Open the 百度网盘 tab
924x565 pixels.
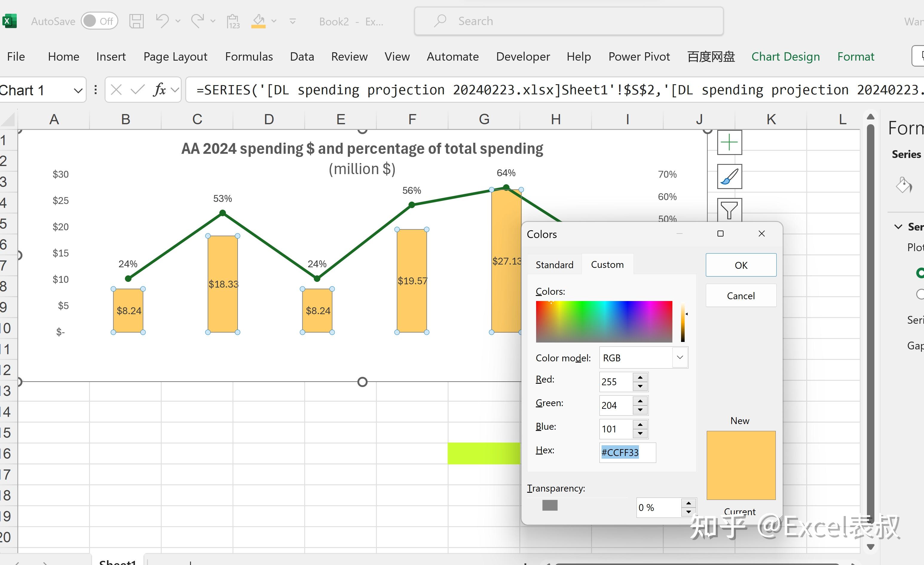[x=711, y=56]
